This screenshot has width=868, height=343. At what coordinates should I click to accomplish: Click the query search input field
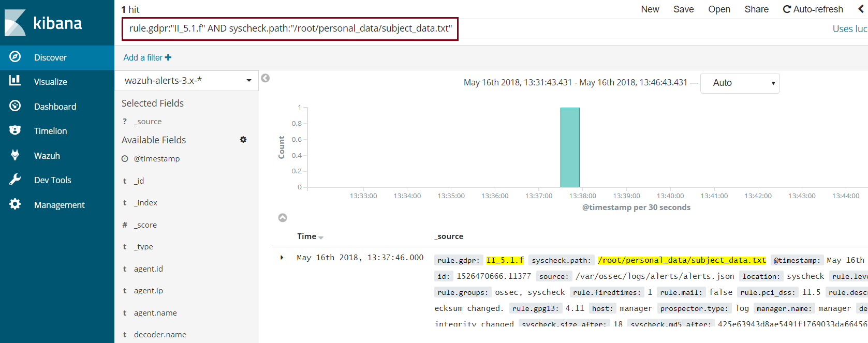[x=290, y=28]
